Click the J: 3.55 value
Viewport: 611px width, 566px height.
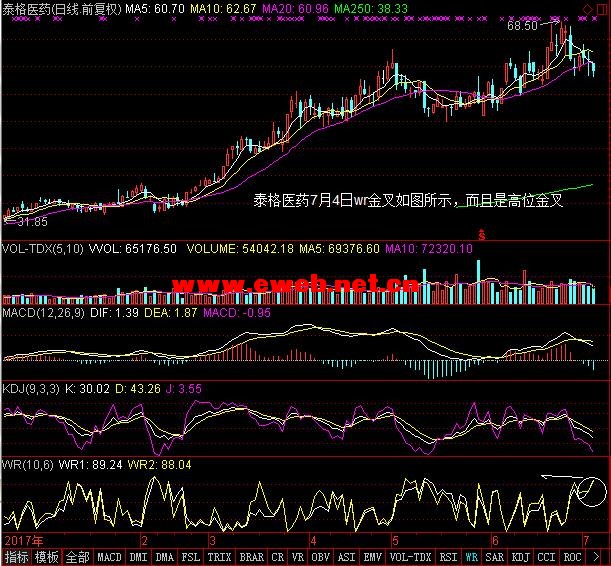(184, 389)
